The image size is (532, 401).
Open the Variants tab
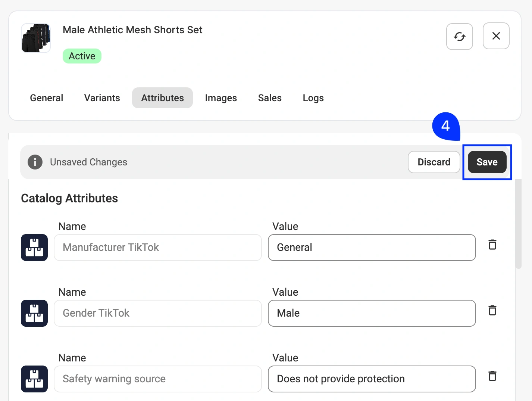[x=102, y=98]
